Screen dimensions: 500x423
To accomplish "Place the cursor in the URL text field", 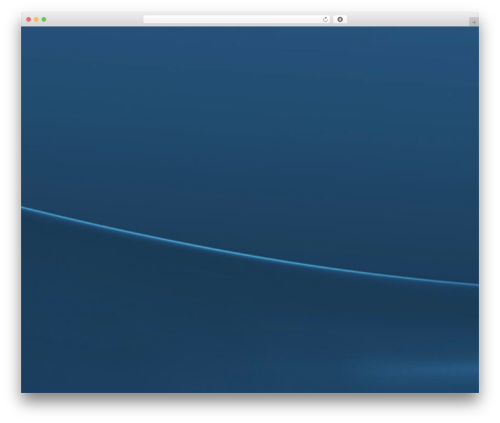I will (233, 20).
